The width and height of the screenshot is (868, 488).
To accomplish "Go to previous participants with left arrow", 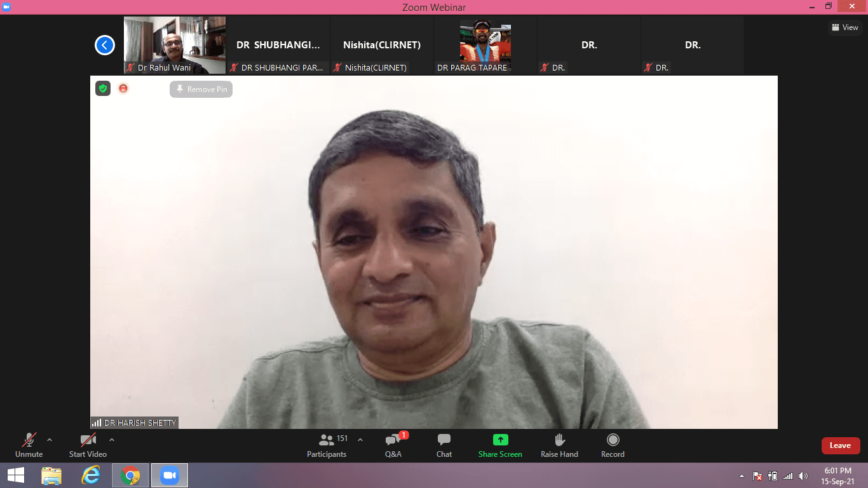I will pyautogui.click(x=105, y=45).
